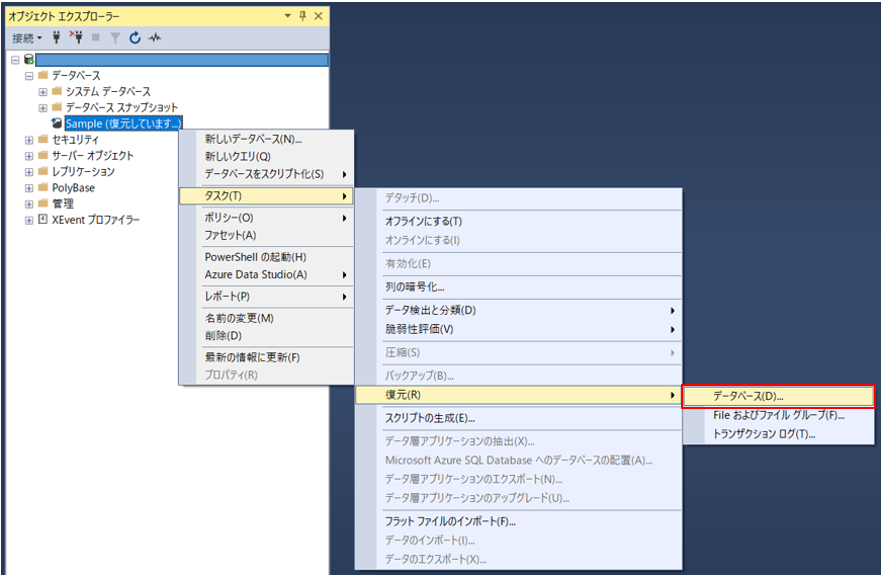Expand the セキュリティ folder
This screenshot has height=577, width=883.
click(29, 140)
